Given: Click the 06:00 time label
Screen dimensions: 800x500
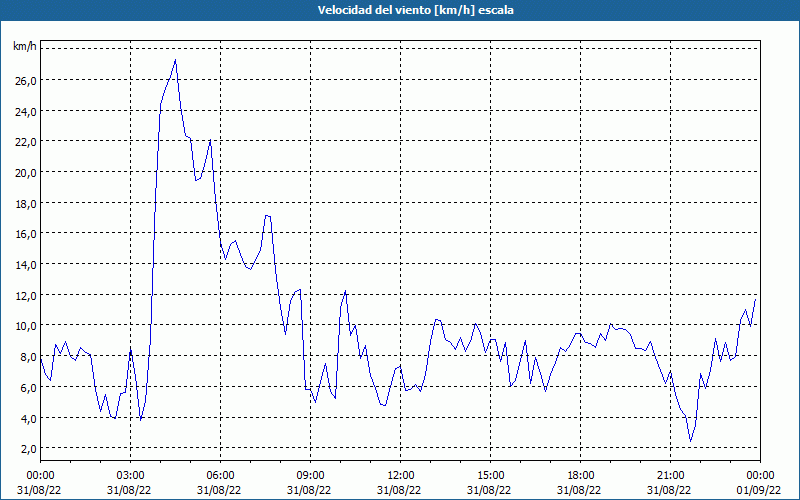Looking at the screenshot, I should [220, 476].
